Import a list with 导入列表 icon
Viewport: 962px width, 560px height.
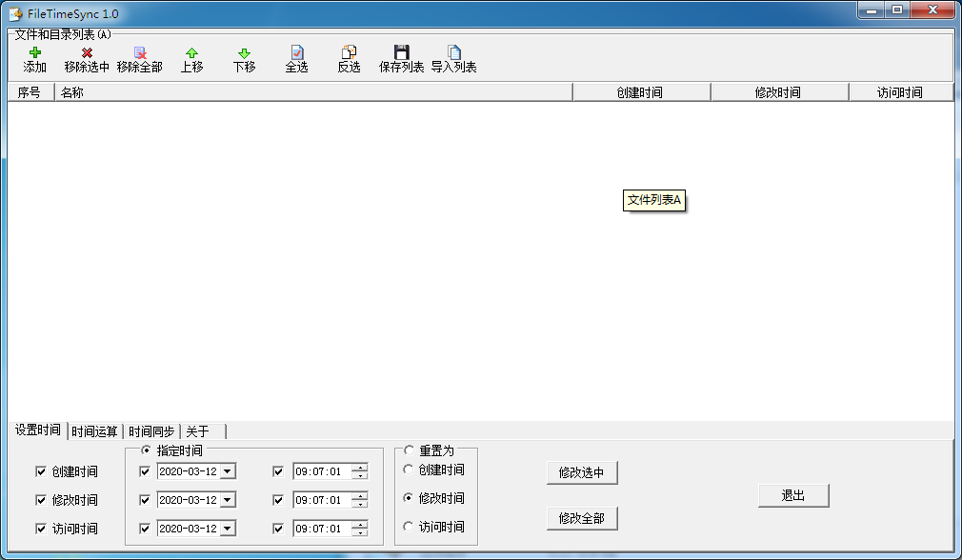click(x=454, y=52)
